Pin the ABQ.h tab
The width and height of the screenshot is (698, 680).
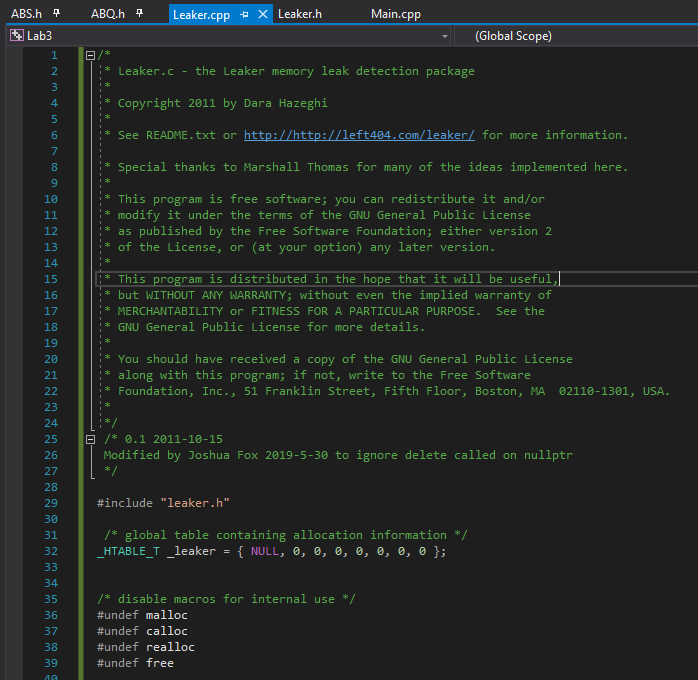139,14
